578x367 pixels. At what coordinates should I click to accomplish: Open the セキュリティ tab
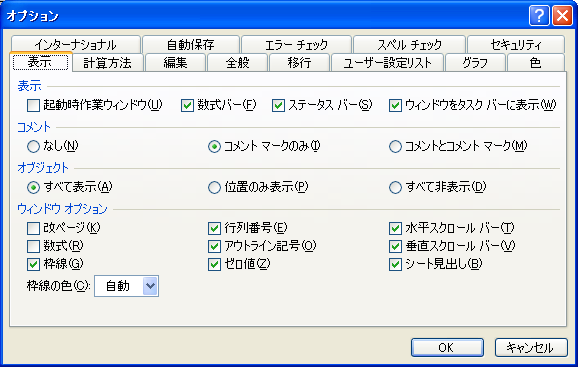516,45
